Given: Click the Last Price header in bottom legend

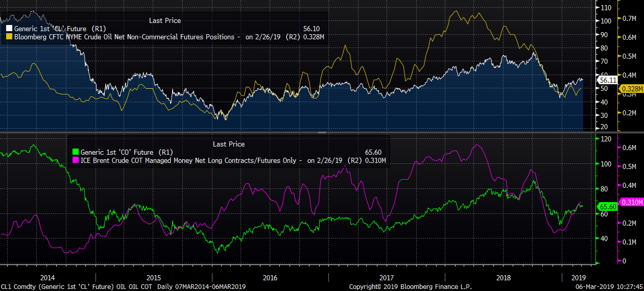Looking at the screenshot, I should pyautogui.click(x=228, y=144).
